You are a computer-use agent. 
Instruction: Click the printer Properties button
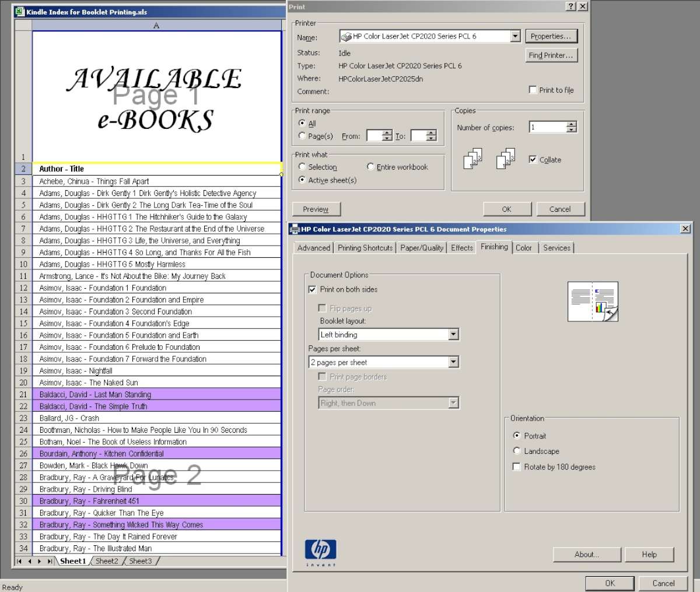point(551,36)
